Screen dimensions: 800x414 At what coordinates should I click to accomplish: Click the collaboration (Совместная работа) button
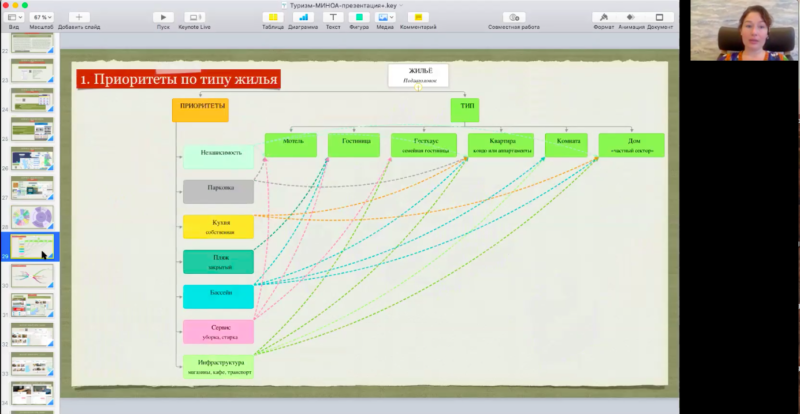point(514,17)
